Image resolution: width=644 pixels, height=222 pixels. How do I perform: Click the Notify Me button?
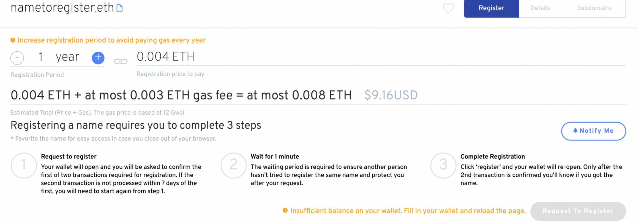pos(594,131)
